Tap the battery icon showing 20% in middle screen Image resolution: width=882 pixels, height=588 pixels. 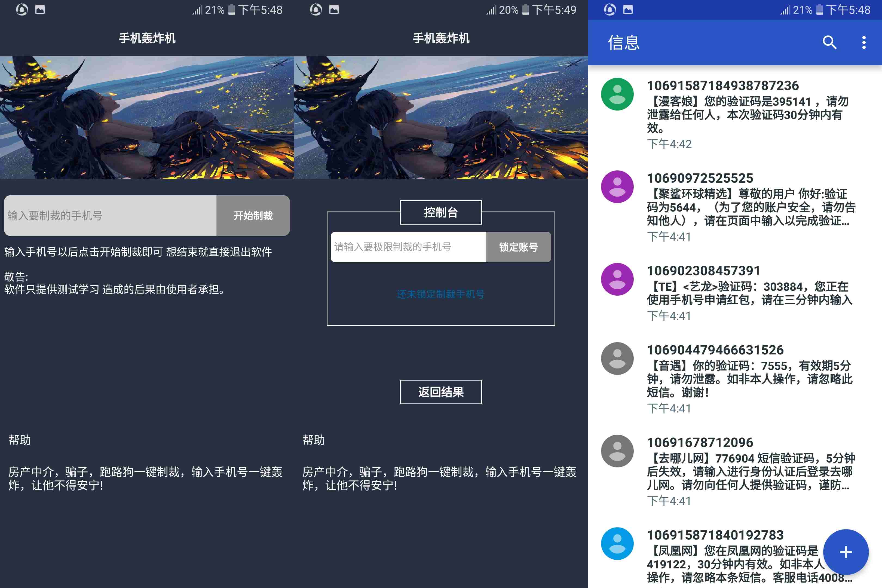[526, 9]
